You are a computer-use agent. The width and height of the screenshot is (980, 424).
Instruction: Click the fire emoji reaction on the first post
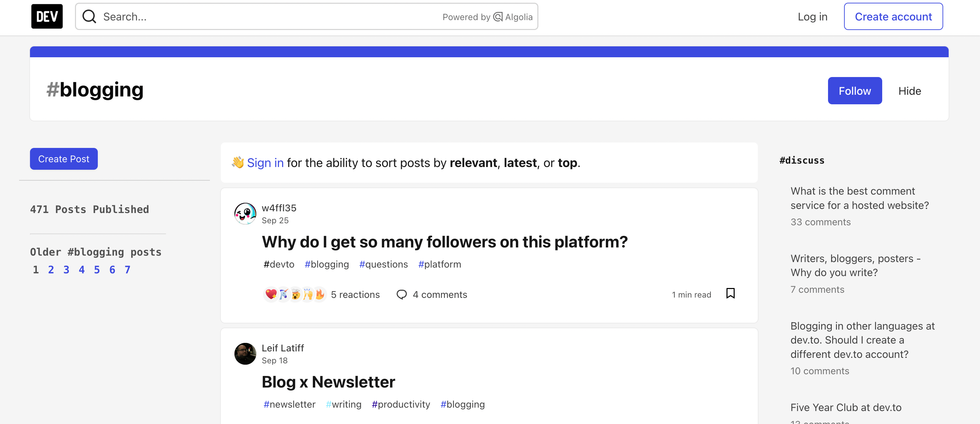click(320, 294)
